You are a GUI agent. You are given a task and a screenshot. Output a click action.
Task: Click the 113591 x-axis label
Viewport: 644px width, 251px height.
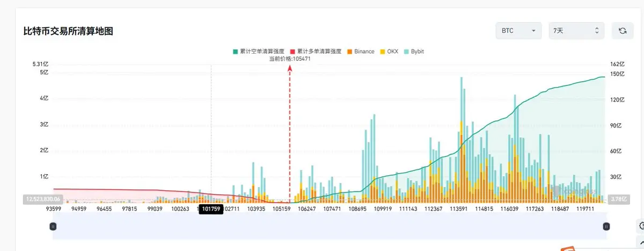pyautogui.click(x=459, y=209)
